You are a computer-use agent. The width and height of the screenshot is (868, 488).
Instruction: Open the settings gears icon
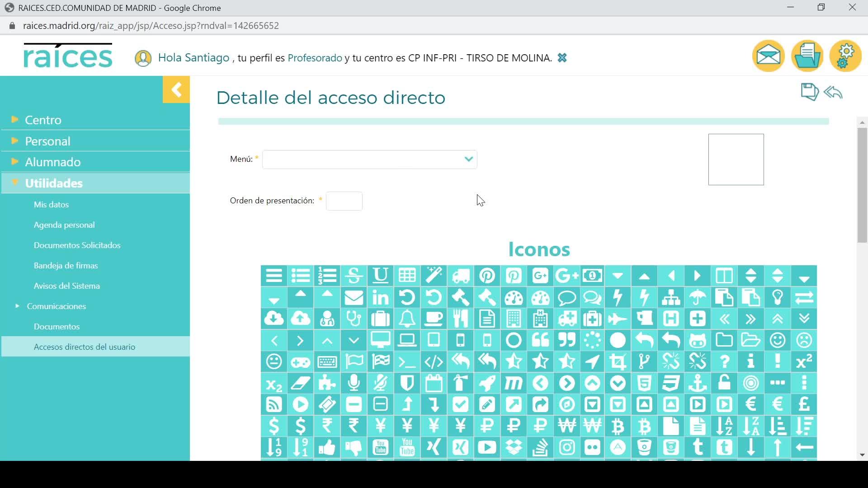[x=845, y=56]
